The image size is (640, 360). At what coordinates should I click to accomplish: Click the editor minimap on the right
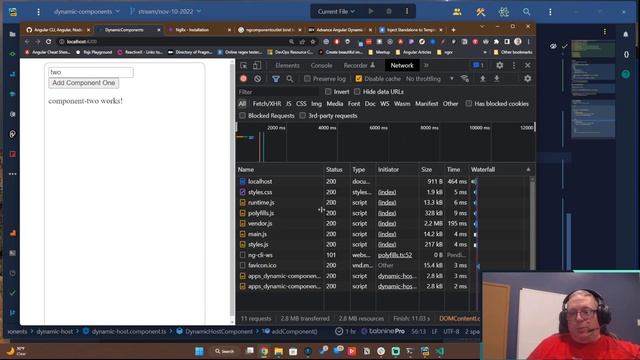593,90
